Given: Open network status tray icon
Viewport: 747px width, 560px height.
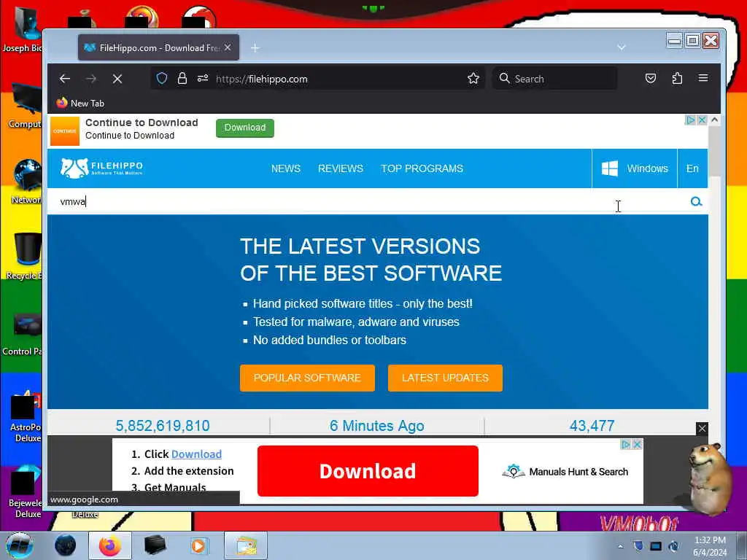Looking at the screenshot, I should (656, 546).
